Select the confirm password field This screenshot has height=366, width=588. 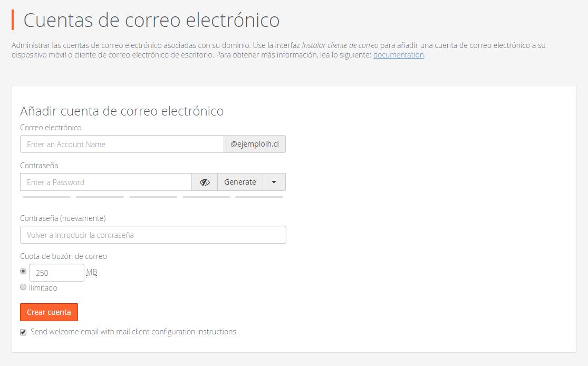click(153, 235)
